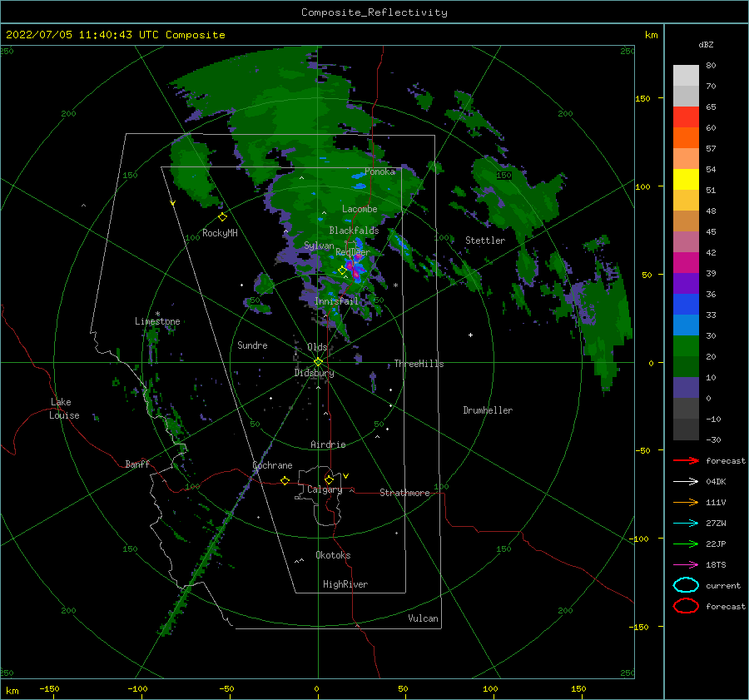Click the Airdrie city label
This screenshot has width=749, height=700.
coord(328,444)
